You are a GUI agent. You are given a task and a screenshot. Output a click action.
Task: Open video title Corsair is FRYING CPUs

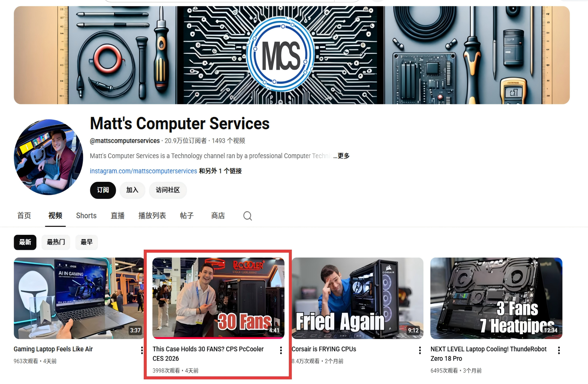(x=324, y=349)
